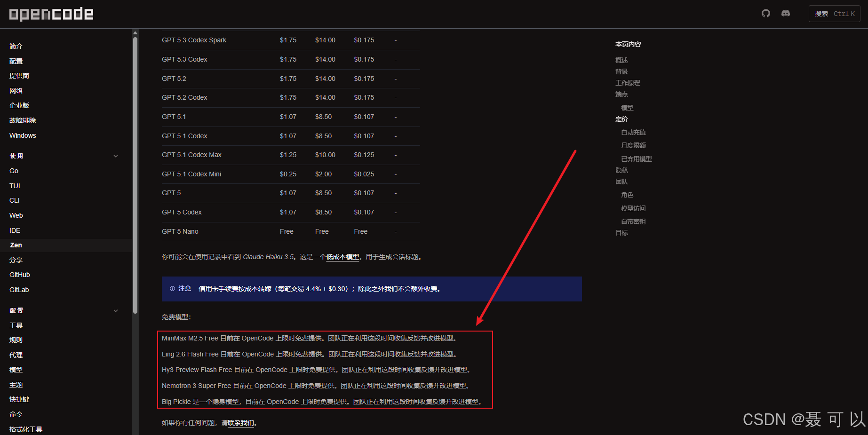Click the sidebar vertical scrollbar thumb
Screen dimensions: 868x435
pos(135,175)
